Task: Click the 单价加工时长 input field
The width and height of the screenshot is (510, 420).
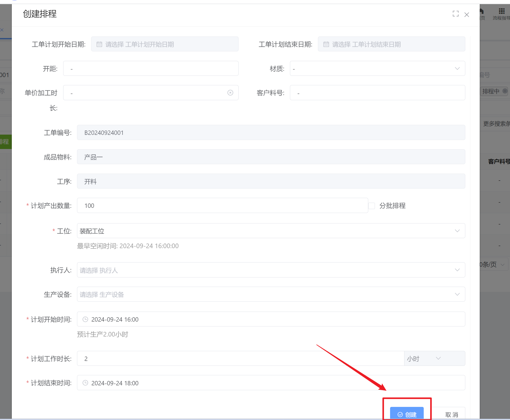Action: click(151, 93)
